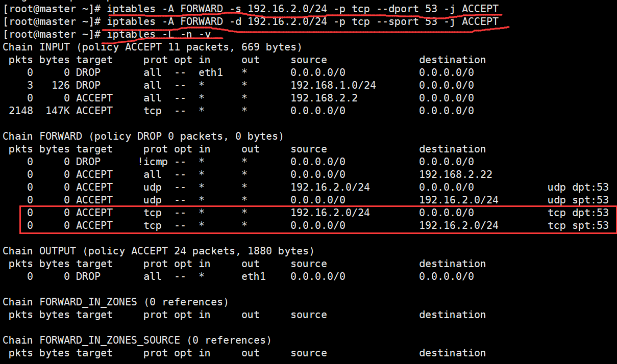Click the 'tcp spt:53' rule text
Image resolution: width=617 pixels, height=364 pixels.
(x=578, y=225)
